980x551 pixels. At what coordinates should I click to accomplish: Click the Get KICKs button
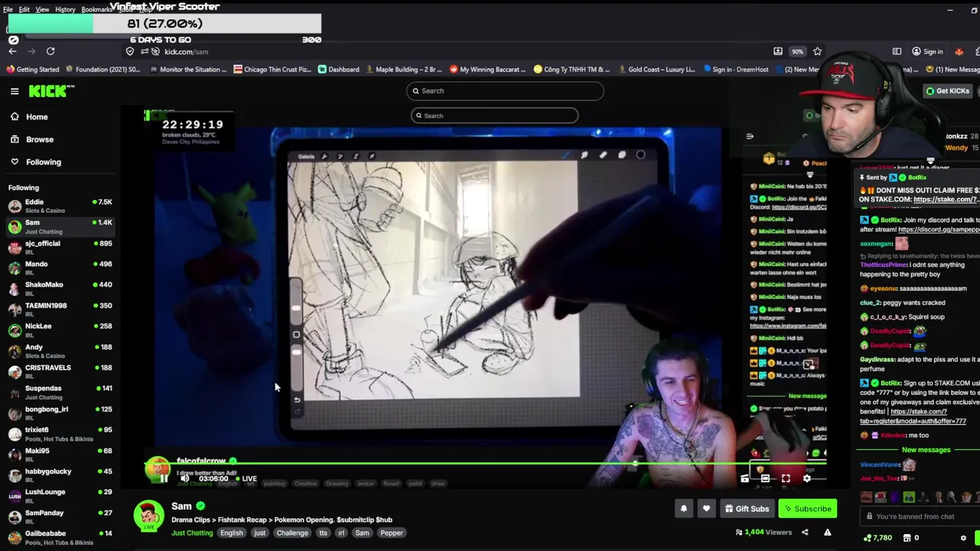(x=947, y=91)
